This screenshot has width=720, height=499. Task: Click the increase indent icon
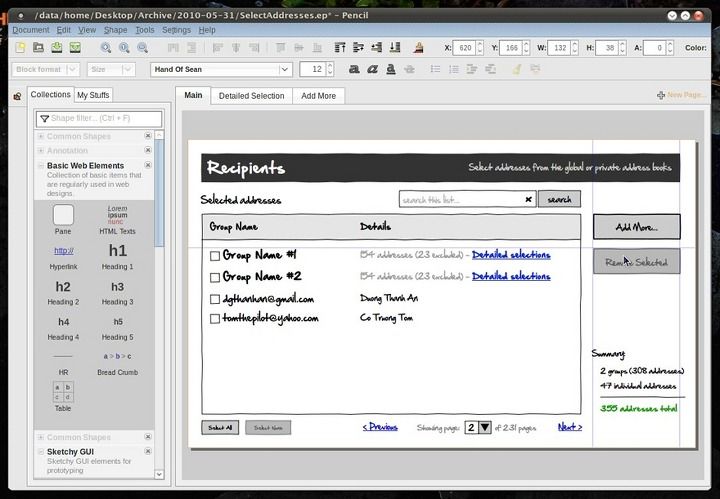472,69
